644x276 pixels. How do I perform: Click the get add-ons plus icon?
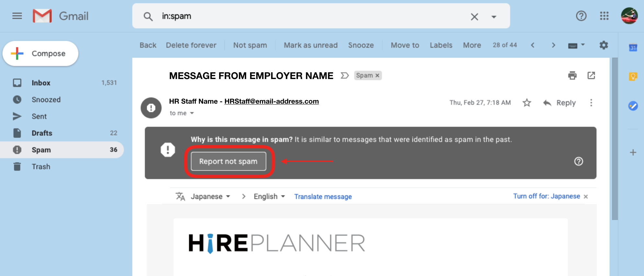coord(633,152)
